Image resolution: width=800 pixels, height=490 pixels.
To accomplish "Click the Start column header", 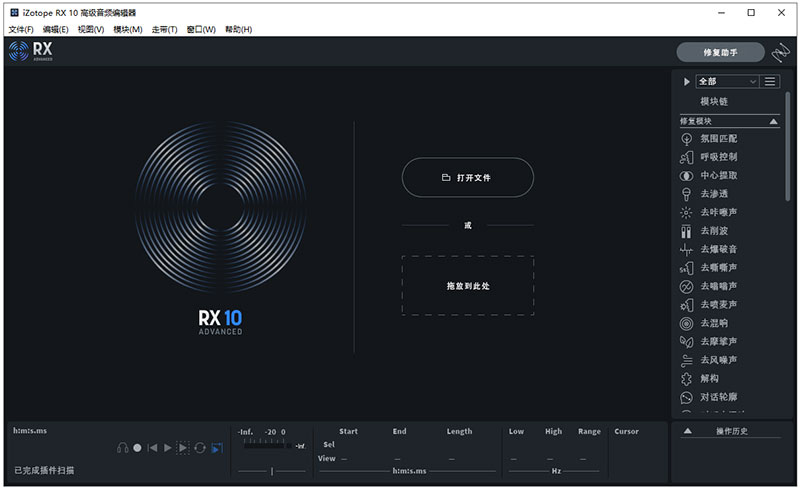I will (348, 431).
